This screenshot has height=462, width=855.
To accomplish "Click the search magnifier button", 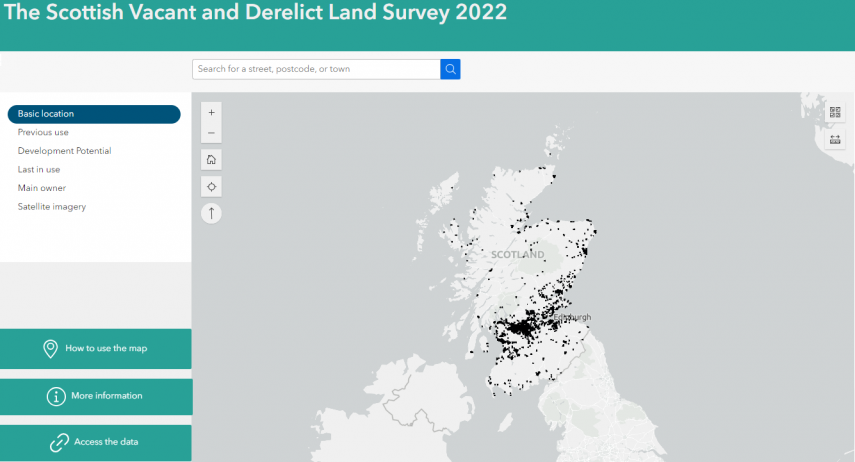I will point(450,69).
